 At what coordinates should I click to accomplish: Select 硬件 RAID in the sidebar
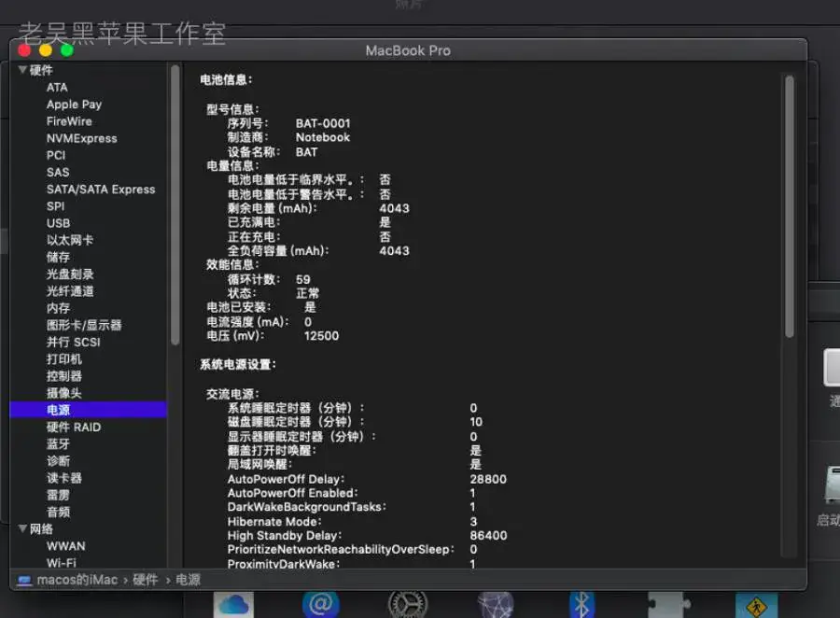[74, 428]
